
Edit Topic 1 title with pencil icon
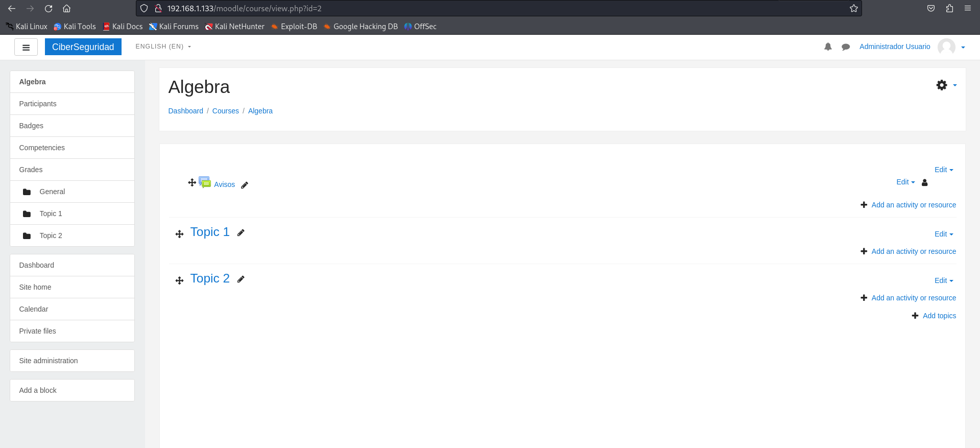click(241, 232)
